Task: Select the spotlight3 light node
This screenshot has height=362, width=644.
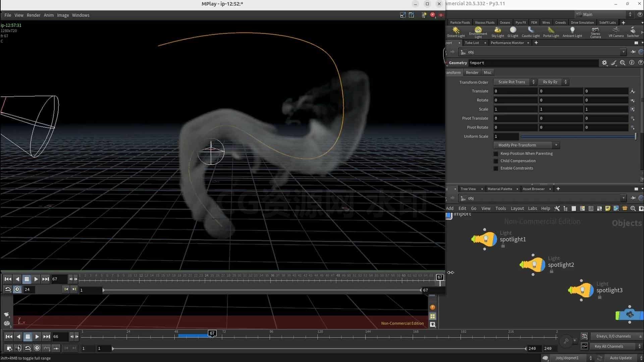Action: (x=581, y=290)
